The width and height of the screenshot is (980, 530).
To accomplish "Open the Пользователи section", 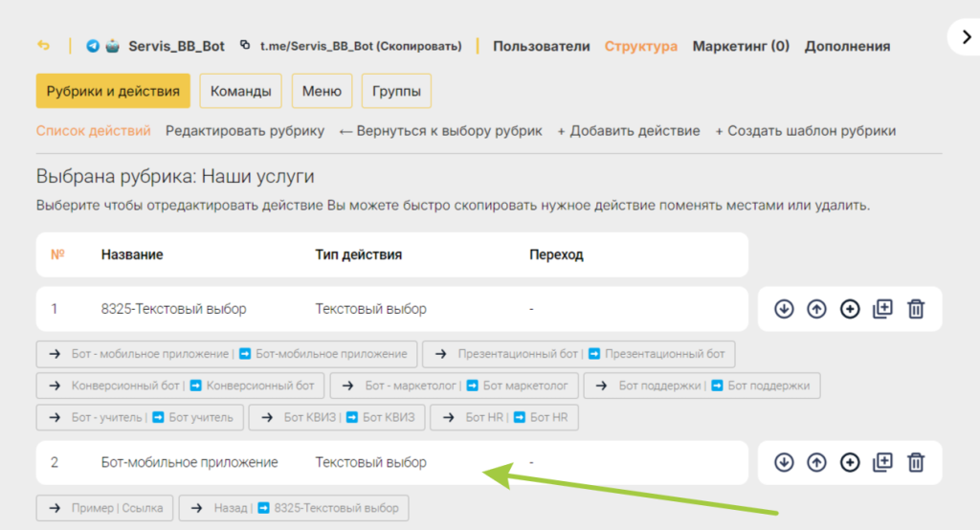I will point(542,46).
